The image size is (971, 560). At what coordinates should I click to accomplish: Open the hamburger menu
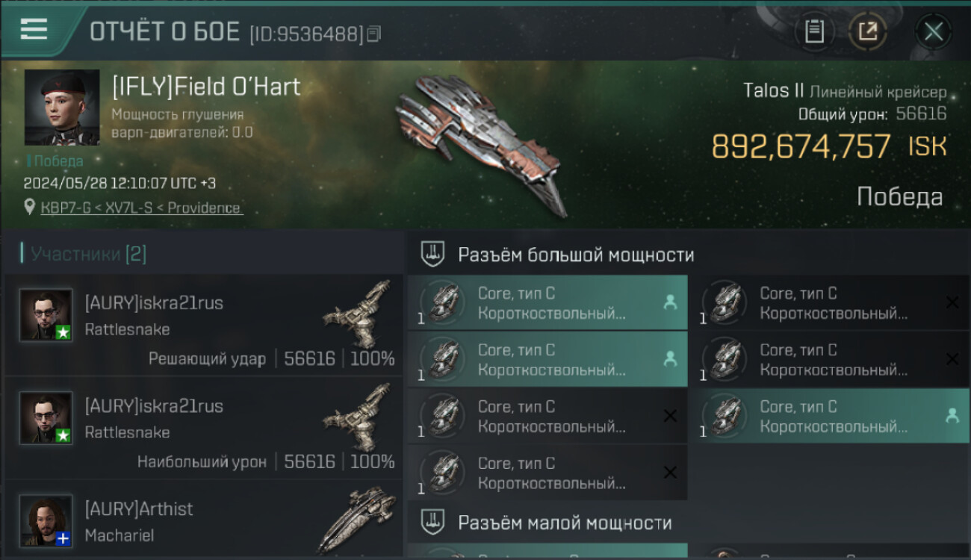pyautogui.click(x=34, y=30)
